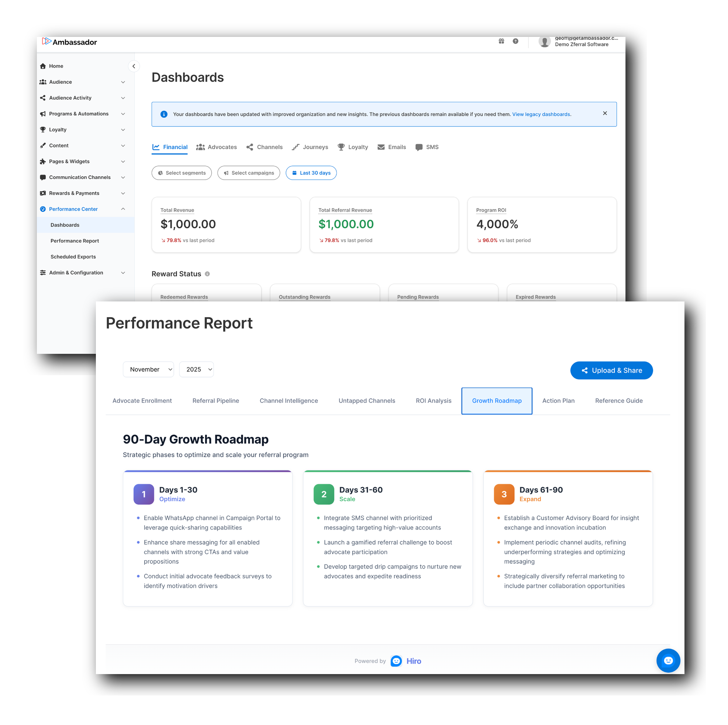Collapse the sidebar with the chevron arrow

(x=134, y=66)
